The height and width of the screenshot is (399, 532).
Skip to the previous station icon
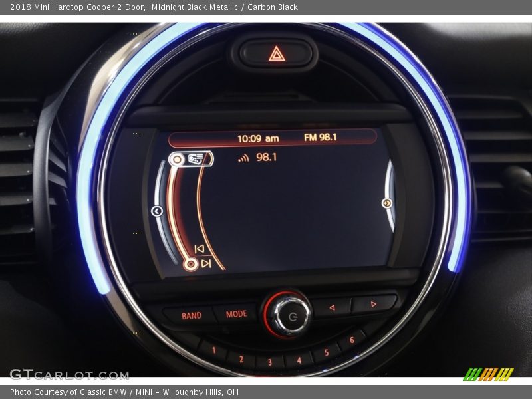198,249
